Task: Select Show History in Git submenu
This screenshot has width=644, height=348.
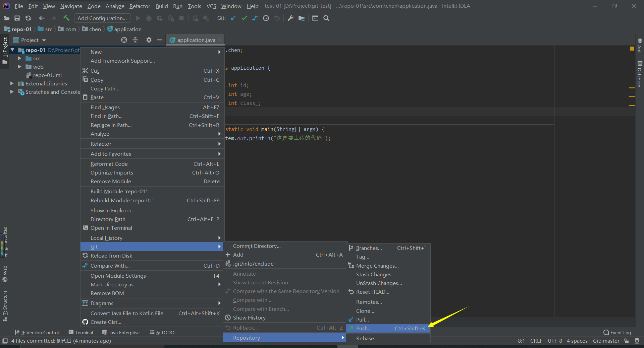Action: 284,318
